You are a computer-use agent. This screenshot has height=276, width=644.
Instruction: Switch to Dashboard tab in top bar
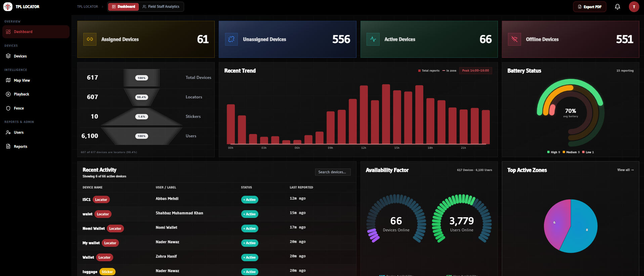pyautogui.click(x=123, y=7)
